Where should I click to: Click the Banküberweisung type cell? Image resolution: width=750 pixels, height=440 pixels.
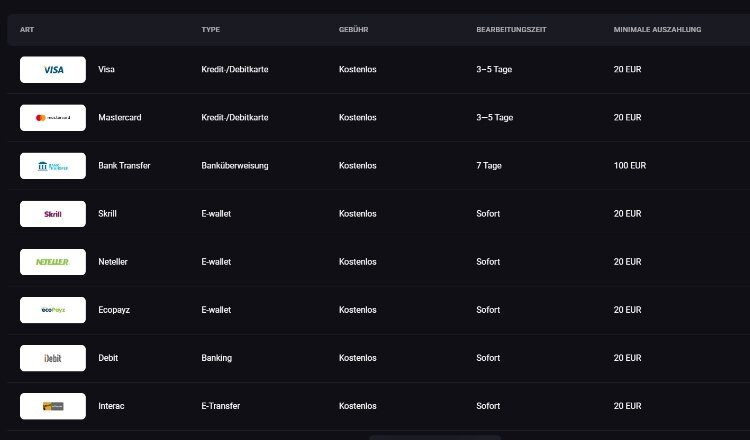(x=235, y=165)
